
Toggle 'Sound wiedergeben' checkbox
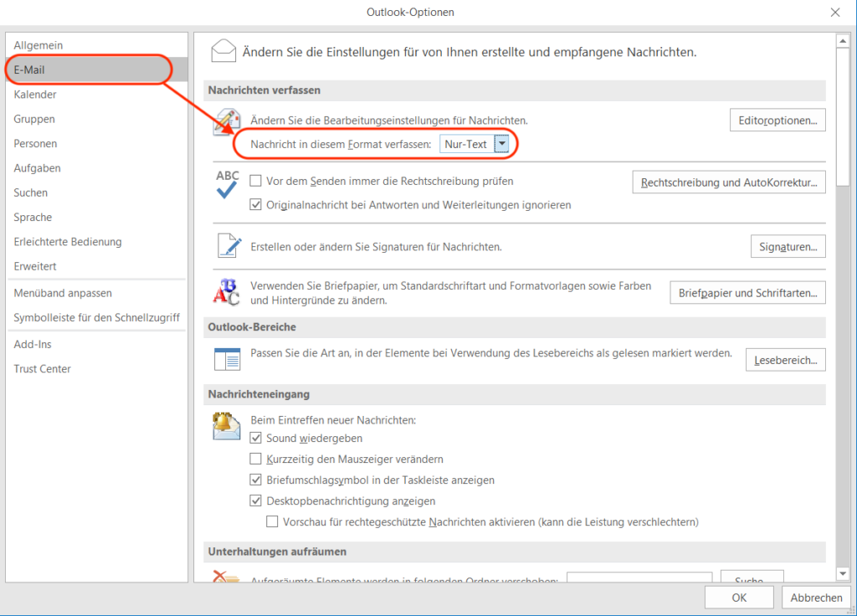coord(255,438)
